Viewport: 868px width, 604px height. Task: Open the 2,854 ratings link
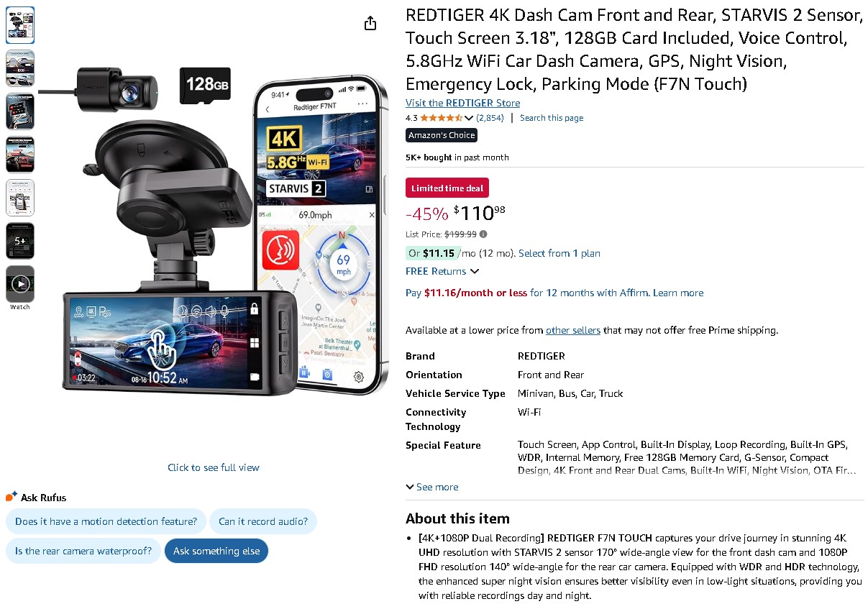click(490, 118)
